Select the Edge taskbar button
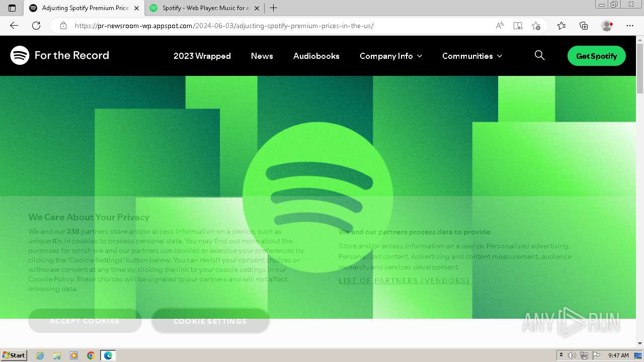The width and height of the screenshot is (644, 362). pyautogui.click(x=108, y=355)
